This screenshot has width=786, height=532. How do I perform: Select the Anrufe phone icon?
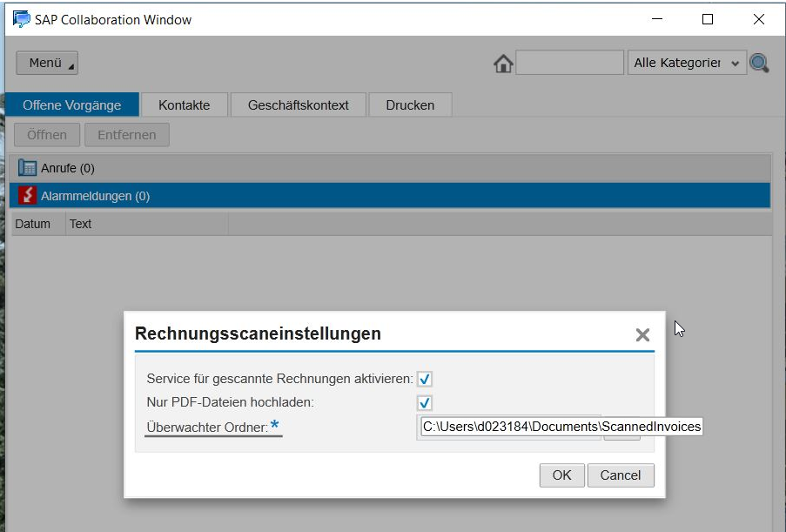pyautogui.click(x=27, y=167)
